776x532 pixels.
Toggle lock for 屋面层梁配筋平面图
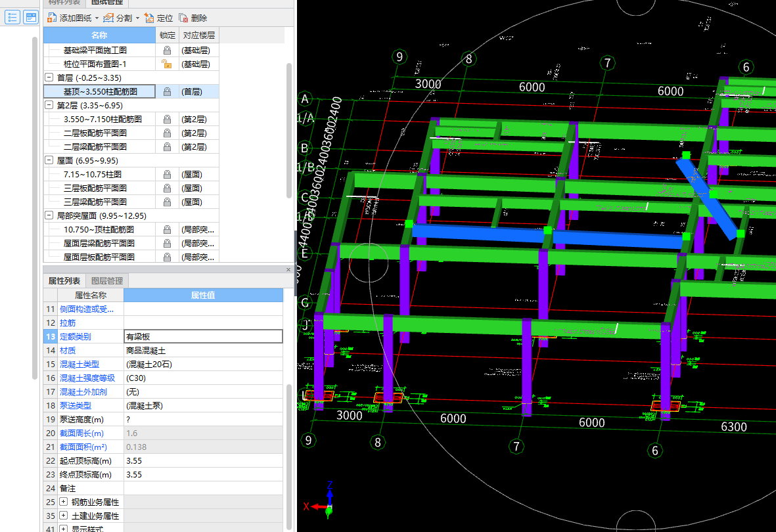[168, 244]
